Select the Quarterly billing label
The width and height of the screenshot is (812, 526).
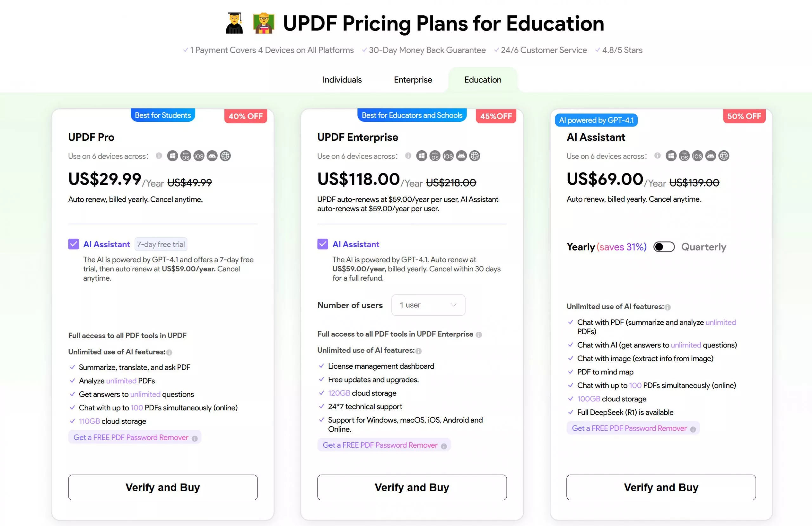(704, 247)
